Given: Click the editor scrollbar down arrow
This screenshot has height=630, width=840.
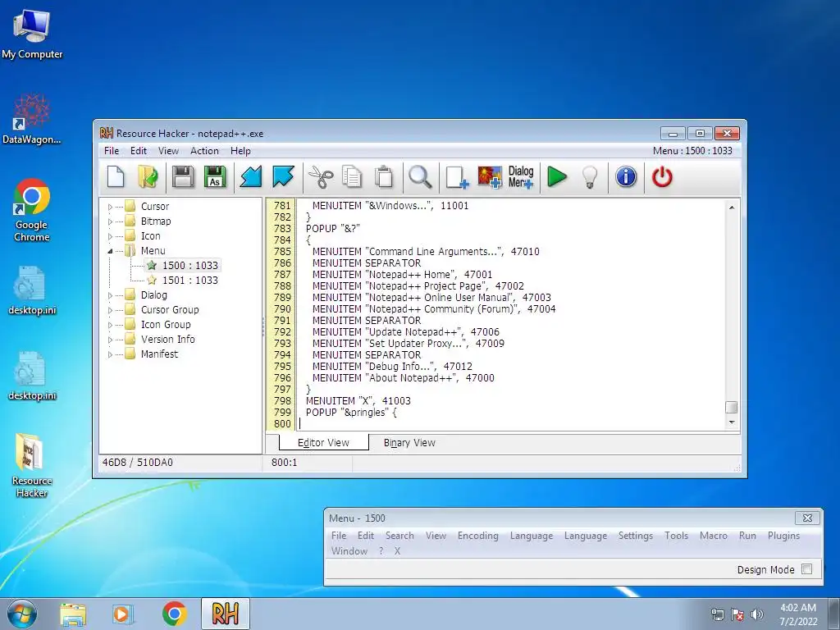Looking at the screenshot, I should 731,422.
